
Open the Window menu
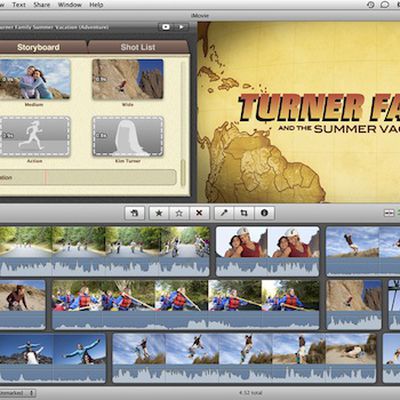[70, 5]
